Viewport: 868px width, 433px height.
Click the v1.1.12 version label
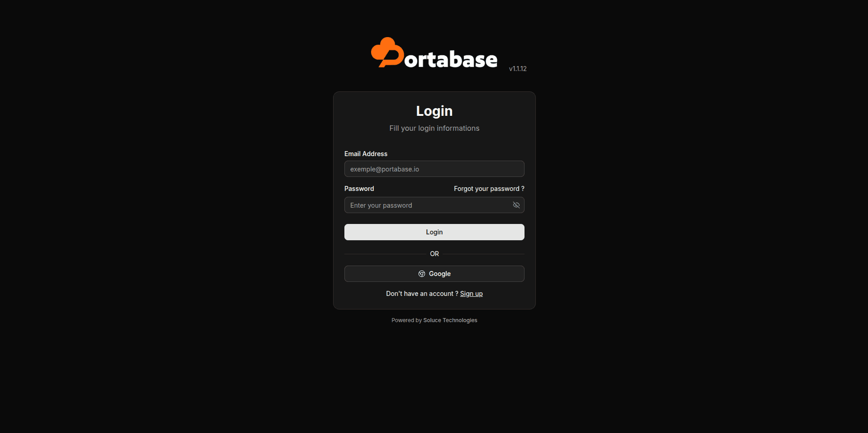tap(518, 68)
